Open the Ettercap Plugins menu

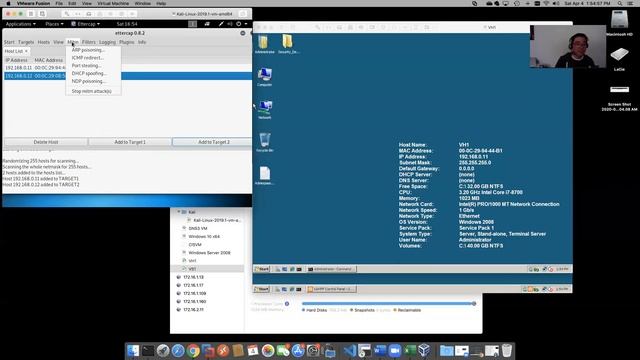127,42
